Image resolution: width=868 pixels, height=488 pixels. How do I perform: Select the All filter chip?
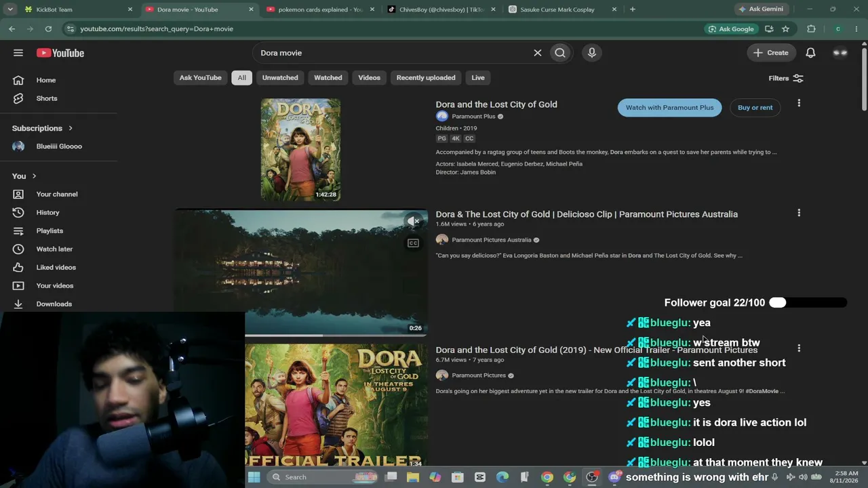pos(241,78)
